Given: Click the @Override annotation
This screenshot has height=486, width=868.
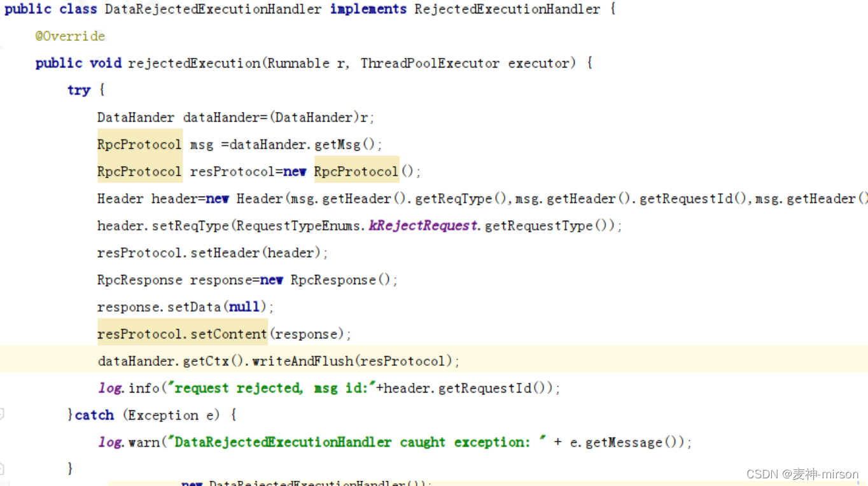Looking at the screenshot, I should pyautogui.click(x=70, y=36).
